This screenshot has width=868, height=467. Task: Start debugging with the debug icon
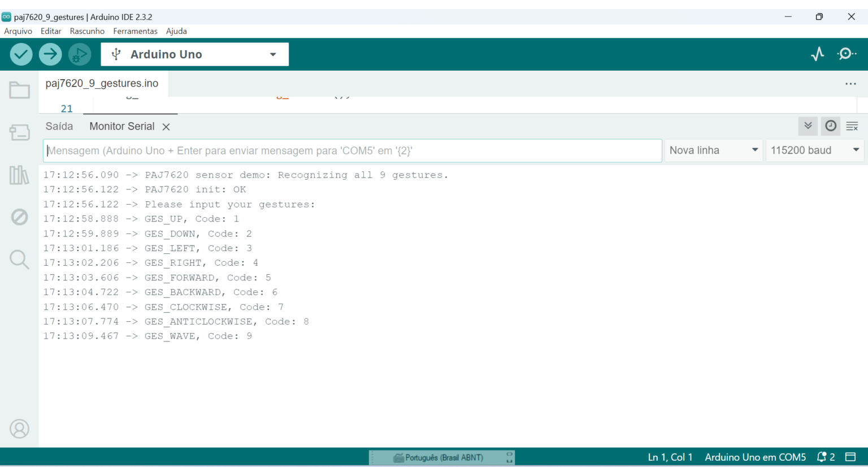pos(80,54)
